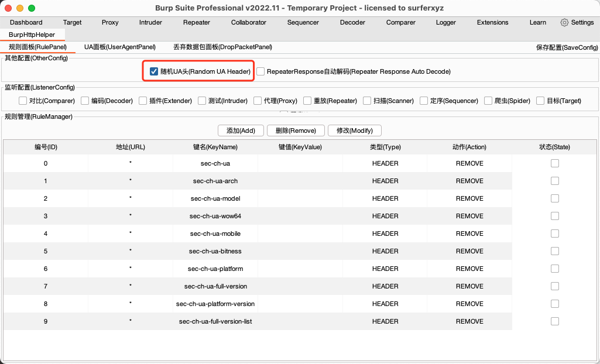
Task: Select the sec-ch-ua-full-version-list key name cell
Action: [x=215, y=321]
